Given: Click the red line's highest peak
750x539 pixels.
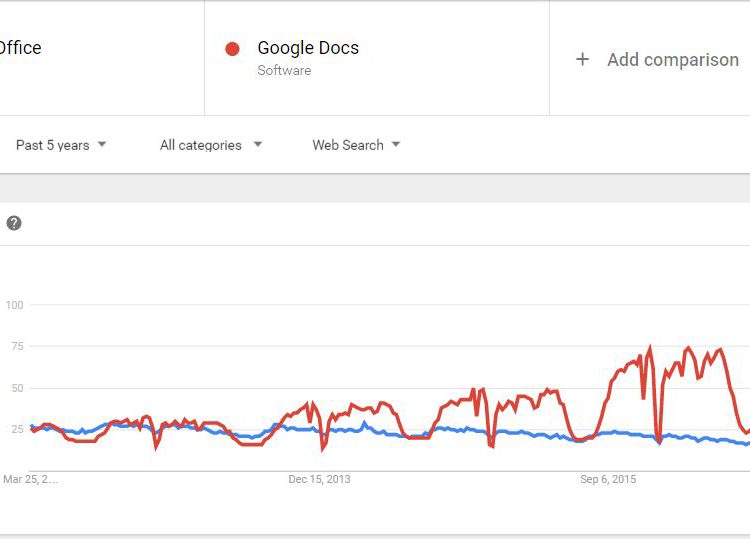Looking at the screenshot, I should 650,349.
